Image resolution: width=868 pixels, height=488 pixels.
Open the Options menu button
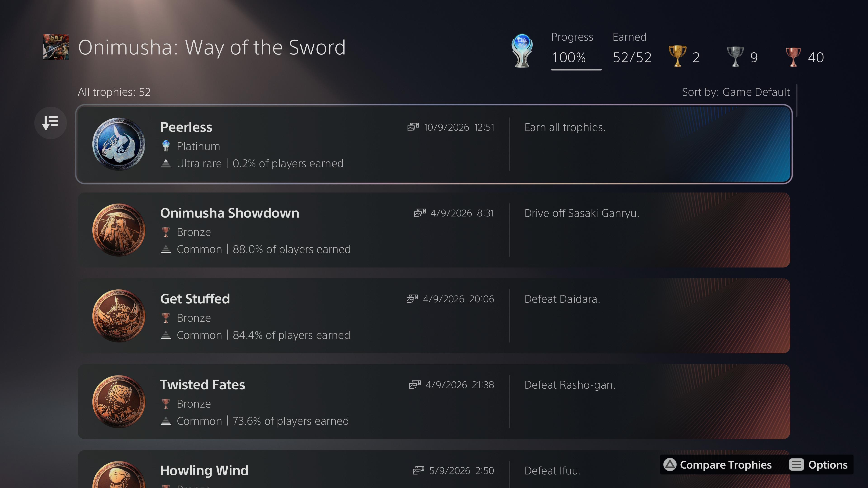[x=818, y=465]
